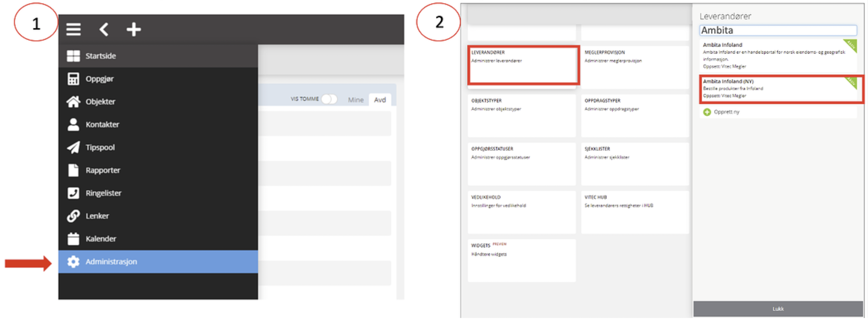Image resolution: width=868 pixels, height=321 pixels.
Task: Click the Oppgjør calculator icon
Action: pos(73,79)
